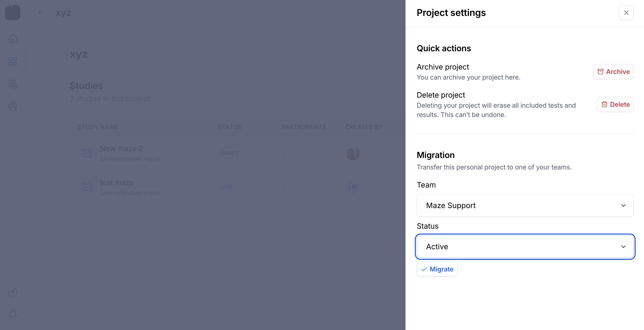
Task: Click the home icon in sidebar
Action: (x=12, y=39)
